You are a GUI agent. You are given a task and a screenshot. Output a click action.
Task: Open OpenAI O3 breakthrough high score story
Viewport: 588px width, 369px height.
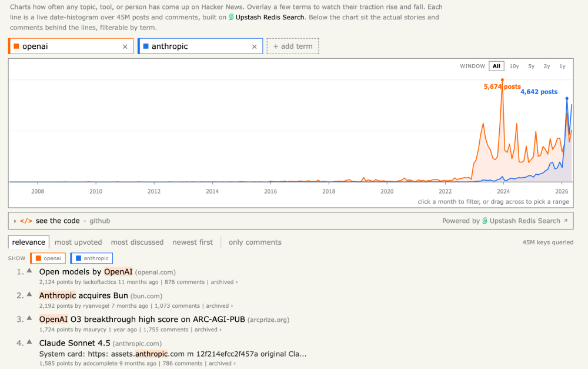[142, 319]
